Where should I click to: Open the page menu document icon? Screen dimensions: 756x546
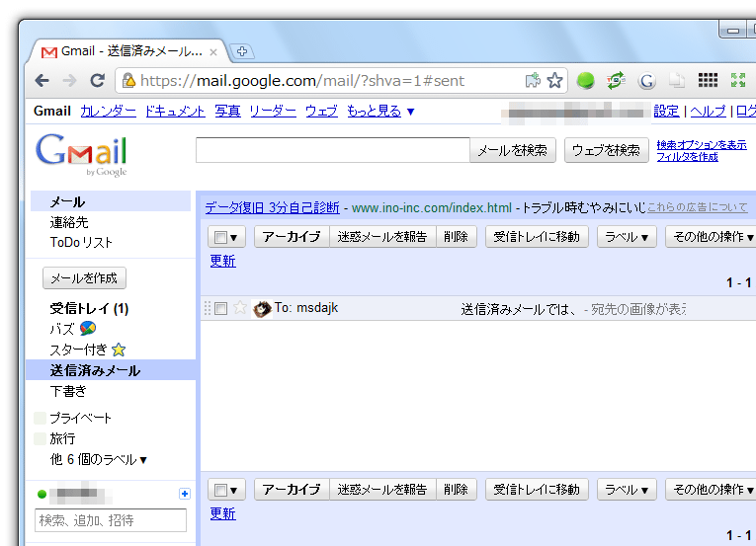click(x=677, y=81)
